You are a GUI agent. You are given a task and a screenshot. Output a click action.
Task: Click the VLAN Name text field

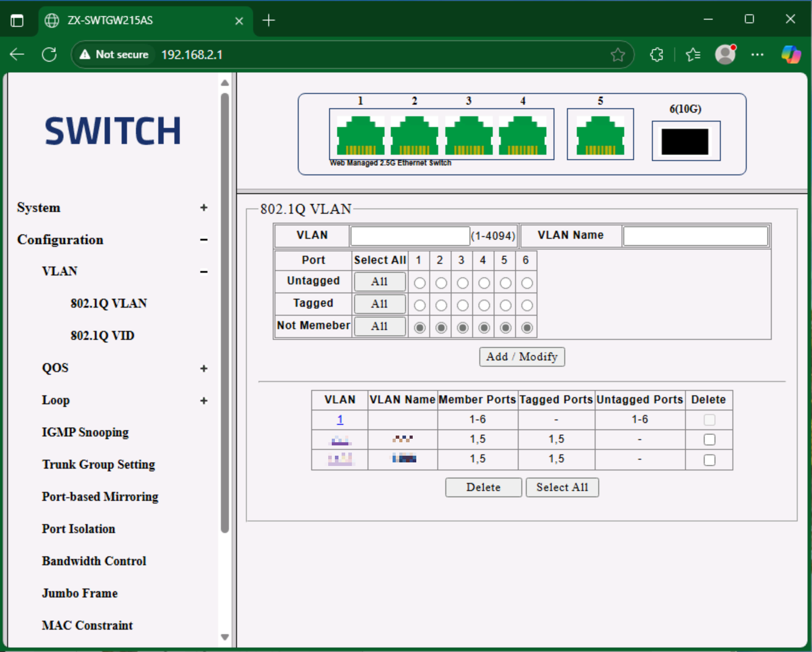(695, 236)
